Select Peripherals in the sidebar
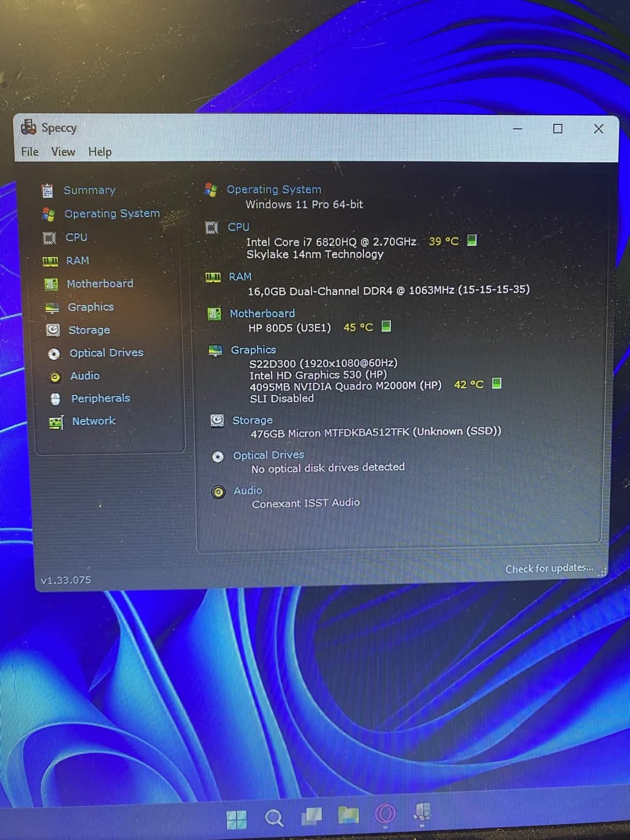The image size is (630, 840). [101, 398]
